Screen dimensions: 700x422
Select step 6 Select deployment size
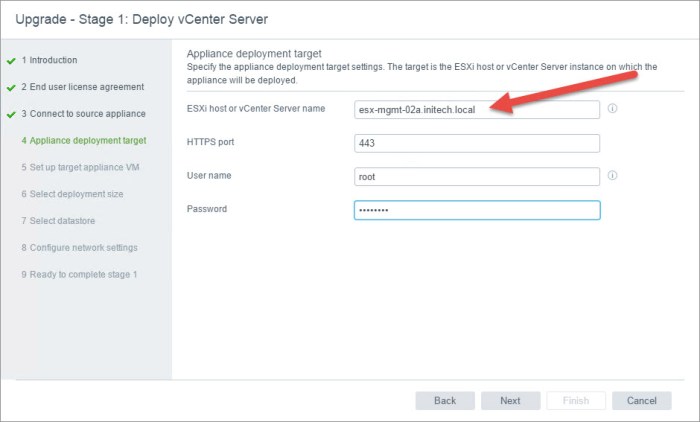[72, 194]
